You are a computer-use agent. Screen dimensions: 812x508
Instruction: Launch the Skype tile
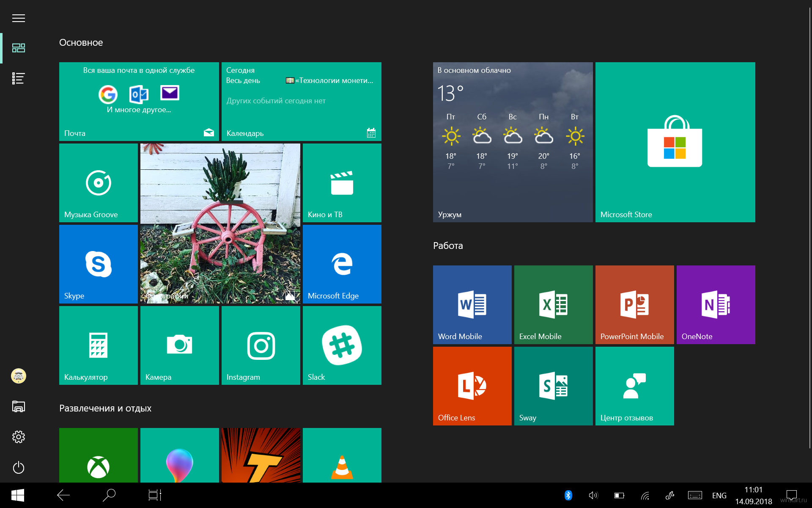coord(99,264)
